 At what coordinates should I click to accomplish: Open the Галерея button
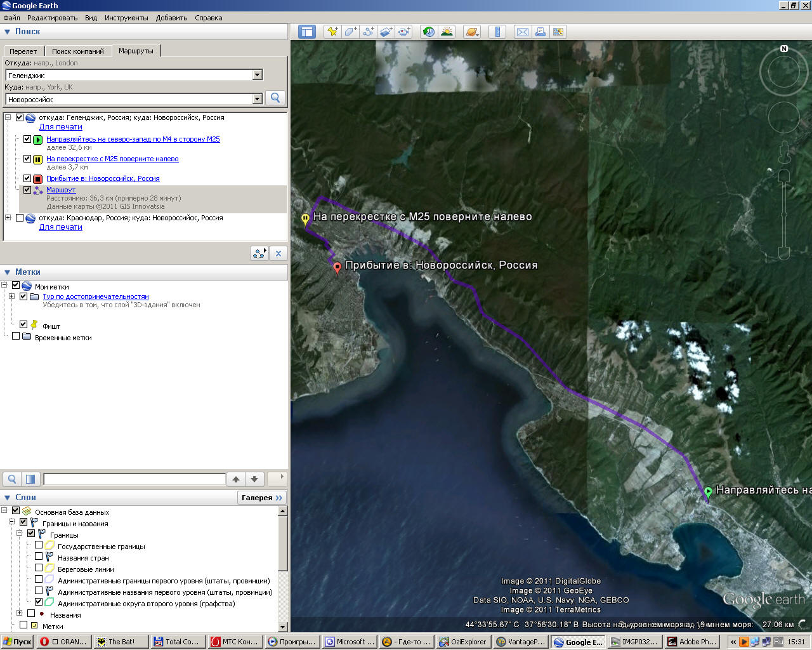pos(261,498)
